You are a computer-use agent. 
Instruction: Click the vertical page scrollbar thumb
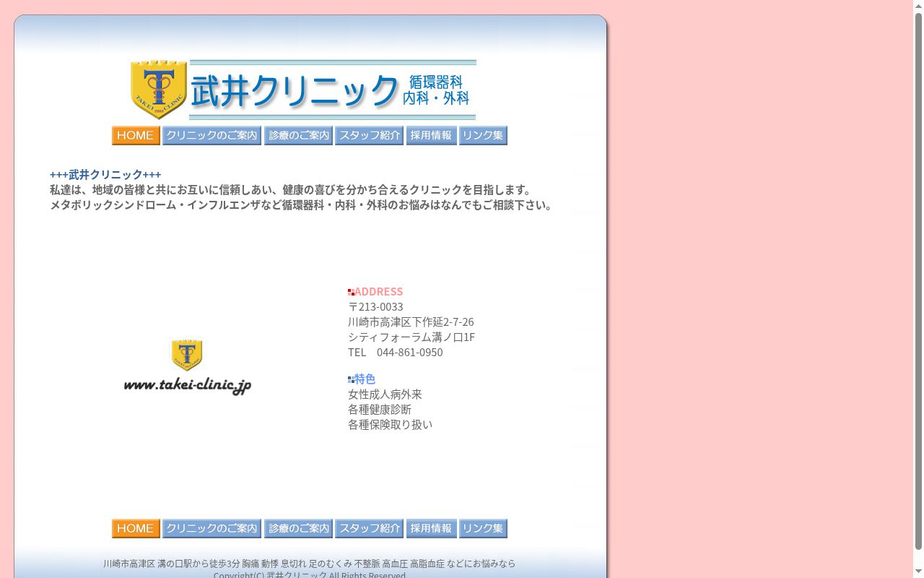point(918,282)
